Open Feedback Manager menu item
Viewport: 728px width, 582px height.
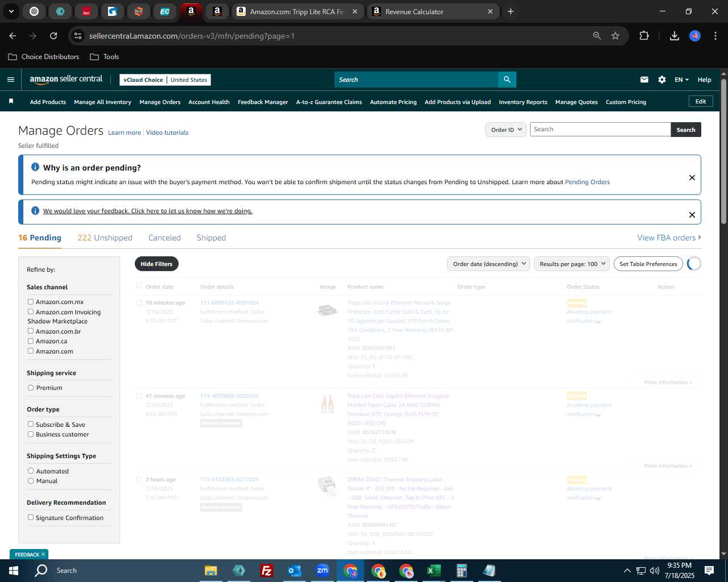coord(263,102)
